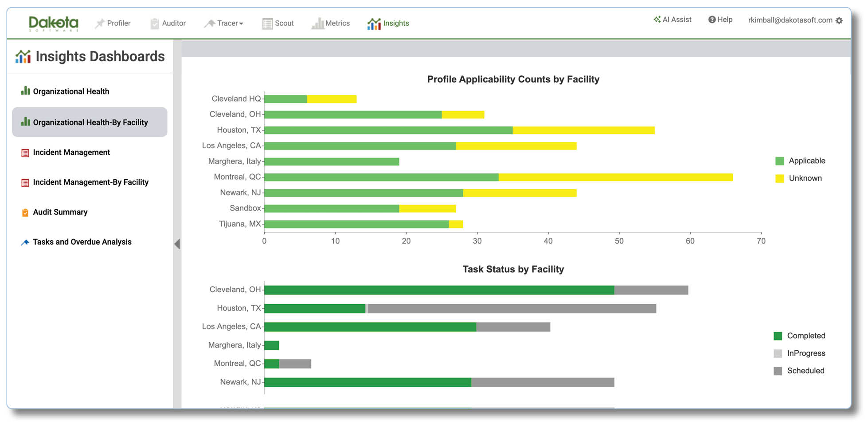
Task: Open the Scout module
Action: 278,23
